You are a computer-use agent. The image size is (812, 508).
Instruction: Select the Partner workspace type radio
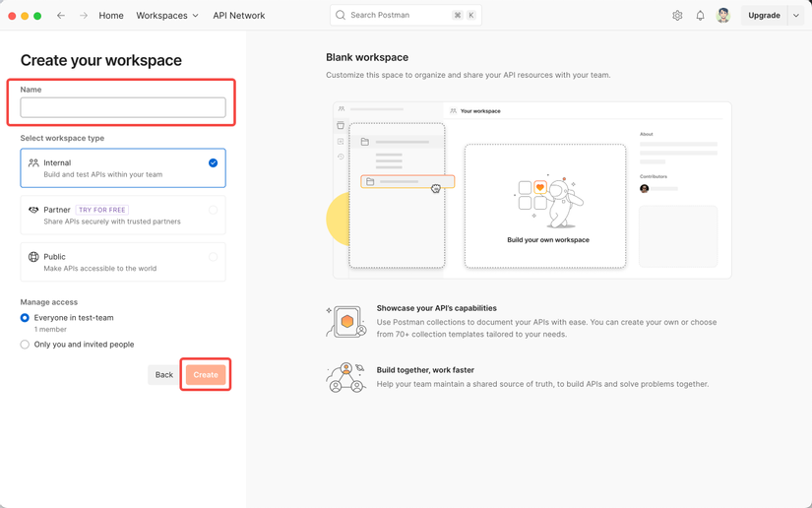213,210
